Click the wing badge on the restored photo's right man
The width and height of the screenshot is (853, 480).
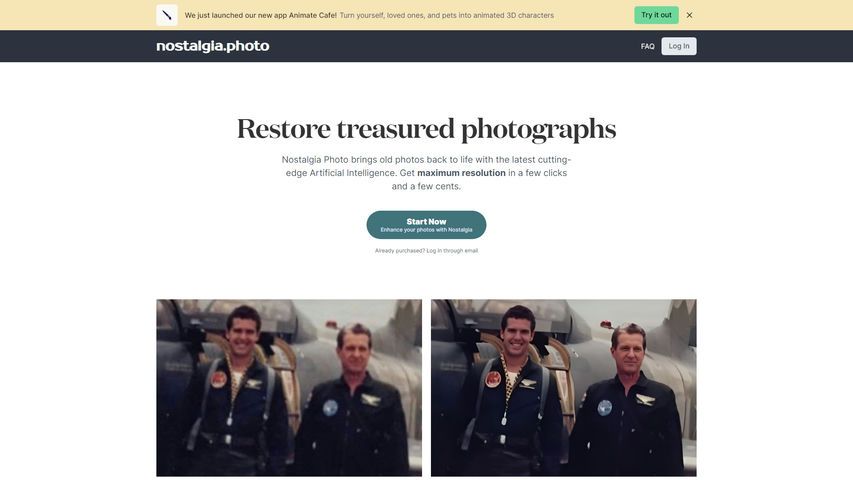click(x=645, y=400)
